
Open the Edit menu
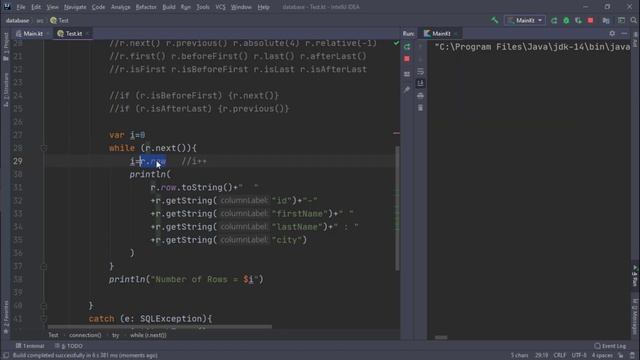(x=36, y=7)
